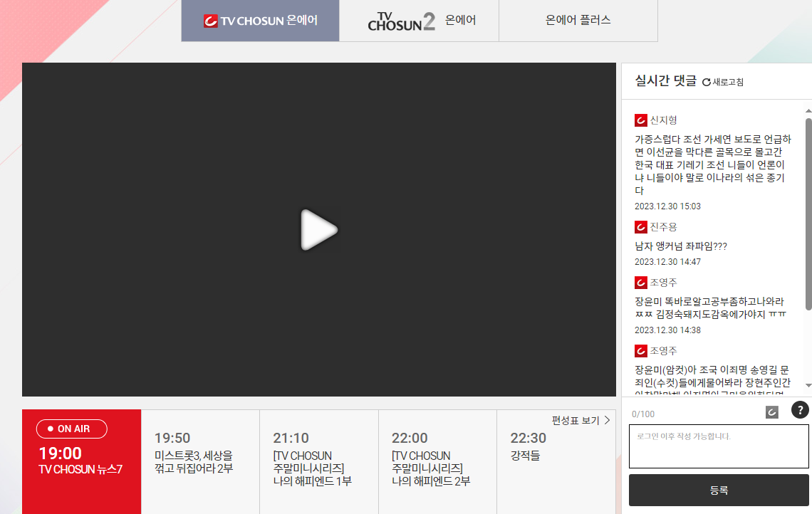
Task: Click the 새로고침 text link
Action: click(x=727, y=82)
